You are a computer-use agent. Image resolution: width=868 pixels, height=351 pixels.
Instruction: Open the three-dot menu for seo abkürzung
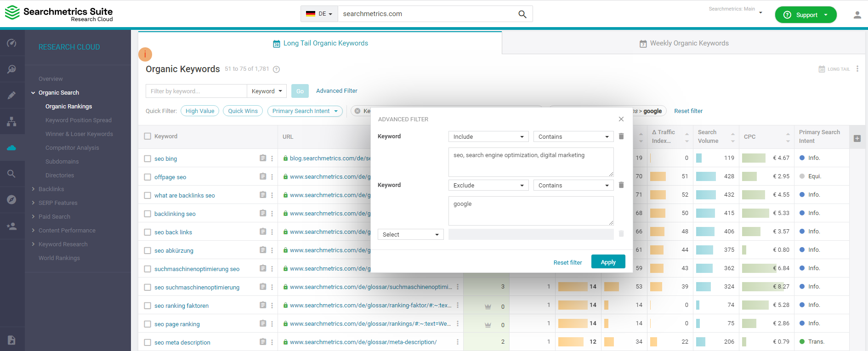[272, 250]
